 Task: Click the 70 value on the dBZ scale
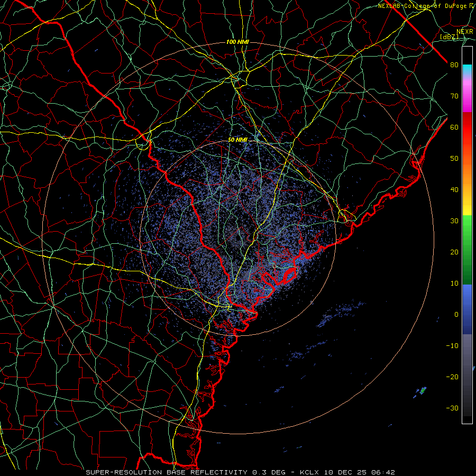tap(454, 96)
